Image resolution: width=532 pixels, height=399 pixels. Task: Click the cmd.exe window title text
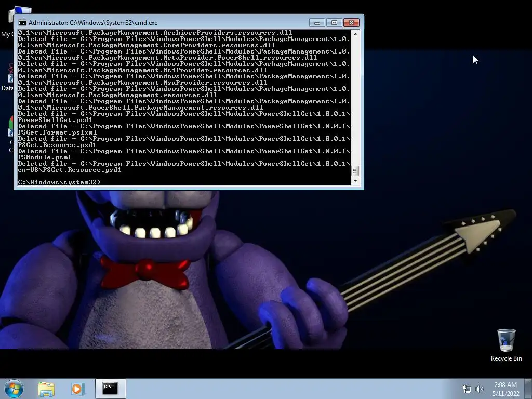coord(93,23)
